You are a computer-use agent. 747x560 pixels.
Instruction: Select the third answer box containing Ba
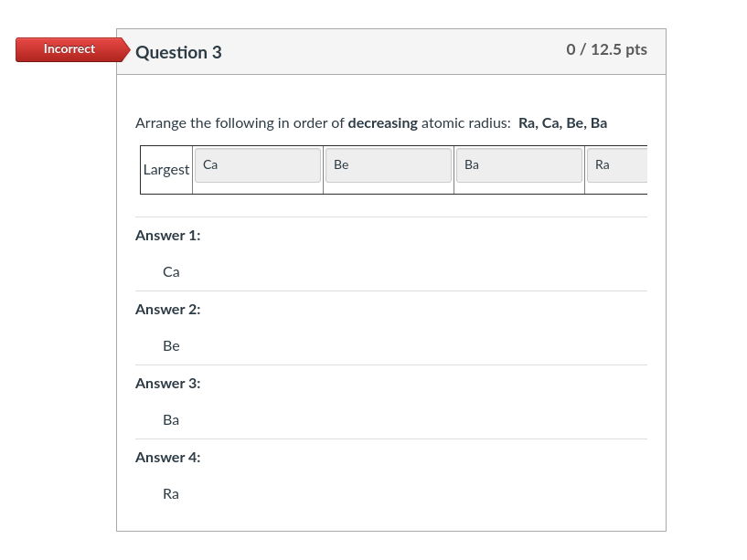pos(519,165)
